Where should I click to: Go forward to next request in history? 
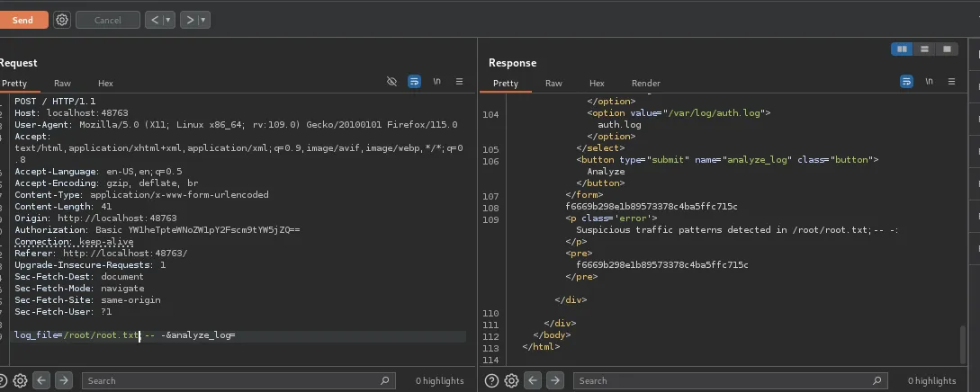190,20
